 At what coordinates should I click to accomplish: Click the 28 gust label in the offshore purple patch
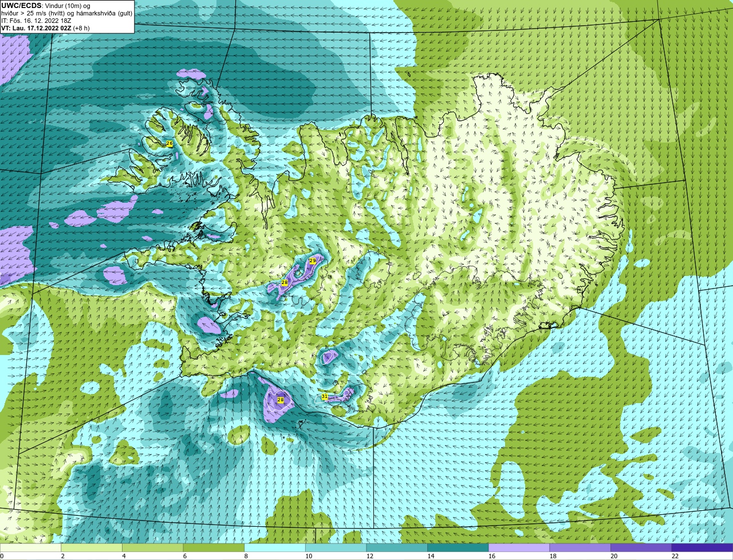click(280, 400)
